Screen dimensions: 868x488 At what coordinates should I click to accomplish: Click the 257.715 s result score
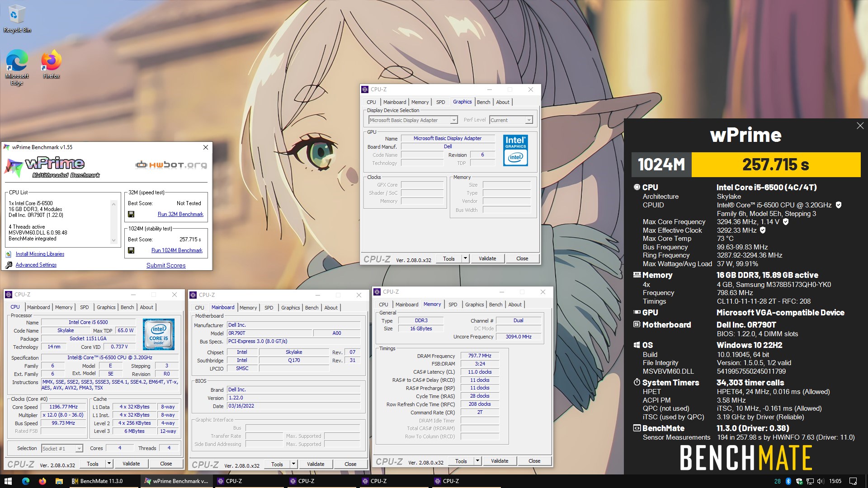click(775, 164)
